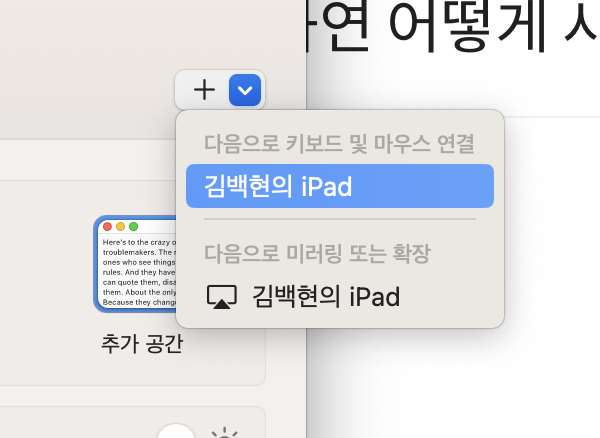Select the 추가 공간 resolution thumbnail

point(135,264)
